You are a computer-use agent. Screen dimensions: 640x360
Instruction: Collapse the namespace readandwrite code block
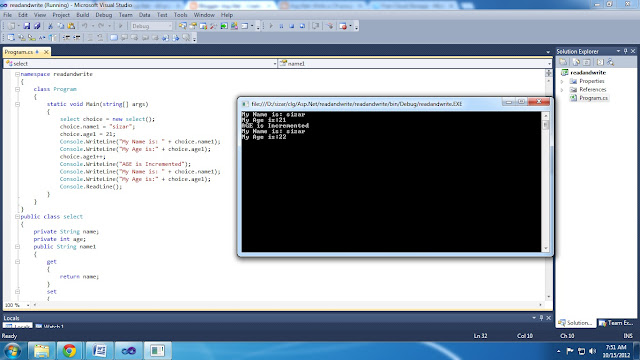17,74
